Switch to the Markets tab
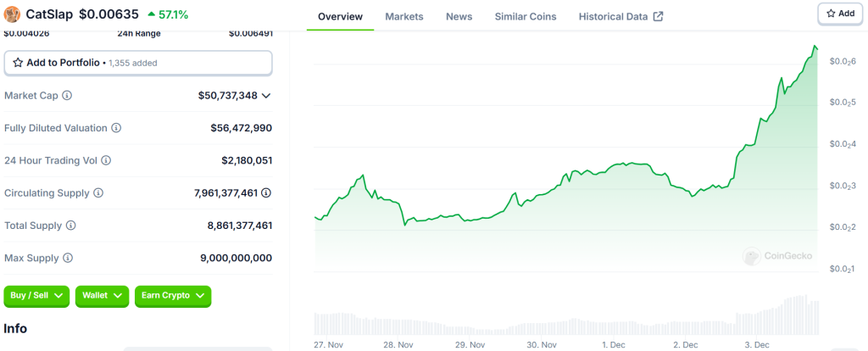Screen dimensions: 868x351 point(404,16)
